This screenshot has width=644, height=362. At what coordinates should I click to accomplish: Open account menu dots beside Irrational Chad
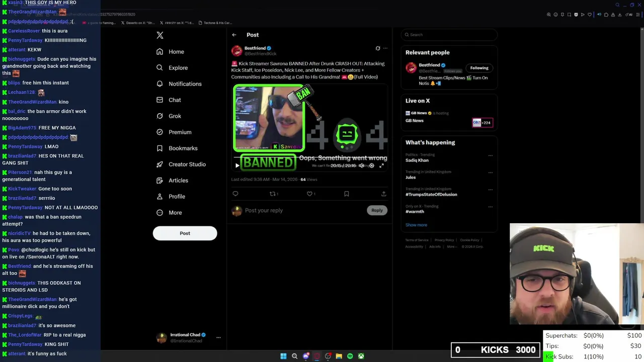(x=218, y=338)
